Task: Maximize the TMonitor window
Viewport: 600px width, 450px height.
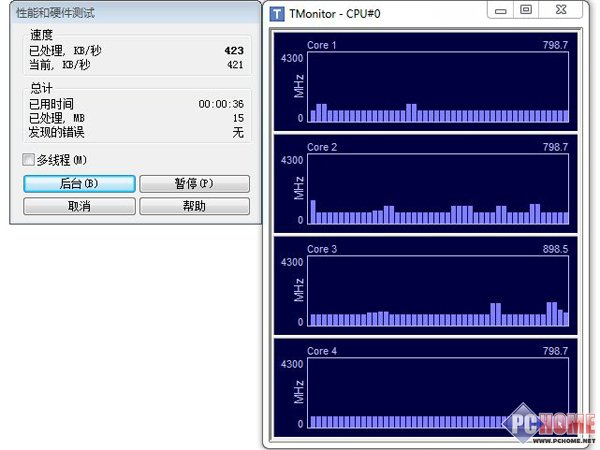Action: tap(526, 10)
